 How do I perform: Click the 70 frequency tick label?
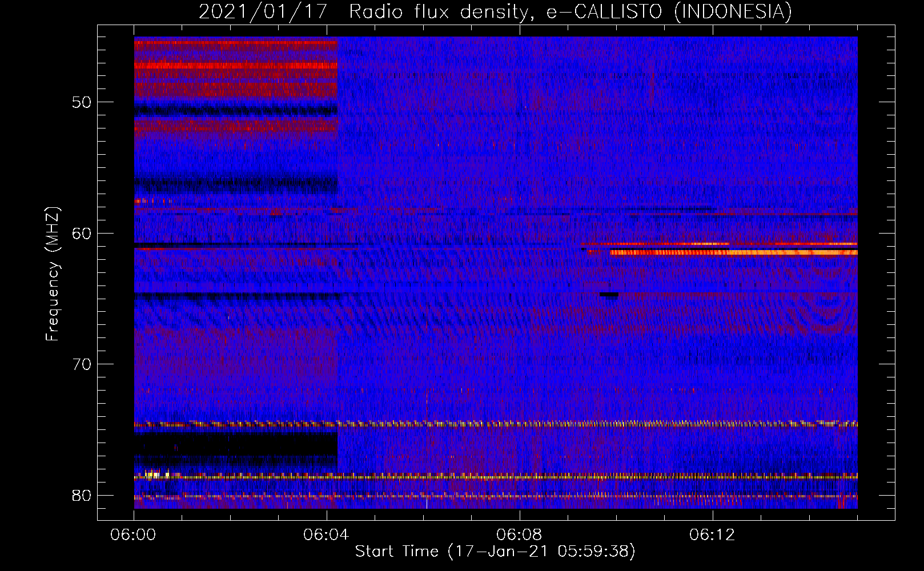pos(82,364)
